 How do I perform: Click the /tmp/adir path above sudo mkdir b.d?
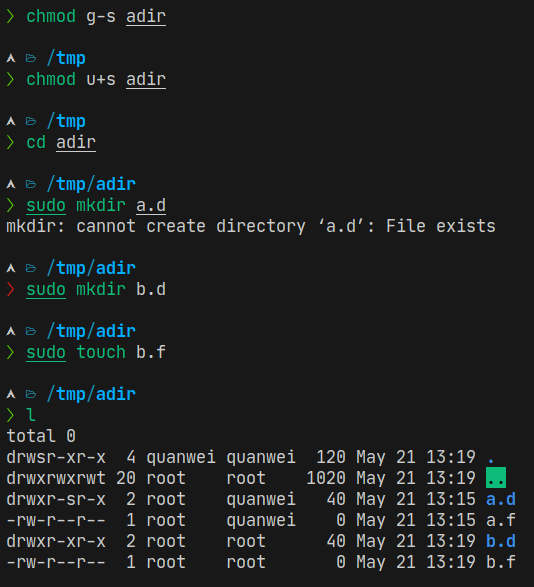point(91,268)
